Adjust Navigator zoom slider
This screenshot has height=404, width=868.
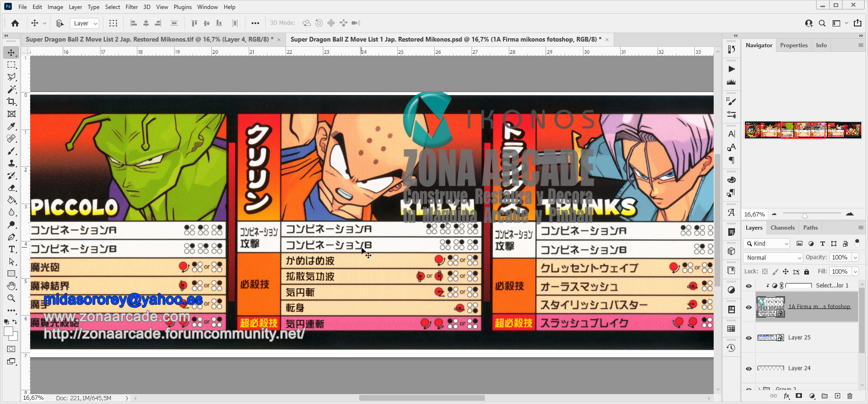pyautogui.click(x=804, y=215)
